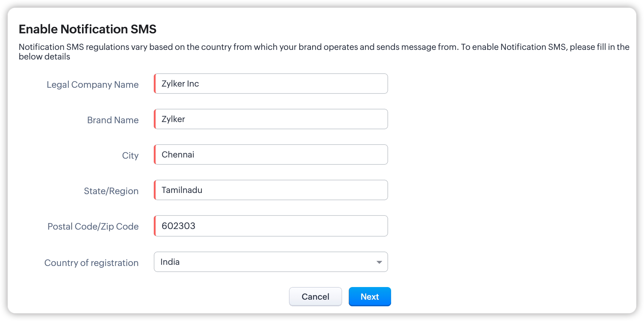This screenshot has width=644, height=321.
Task: Click the Brand Name label text
Action: (x=113, y=120)
